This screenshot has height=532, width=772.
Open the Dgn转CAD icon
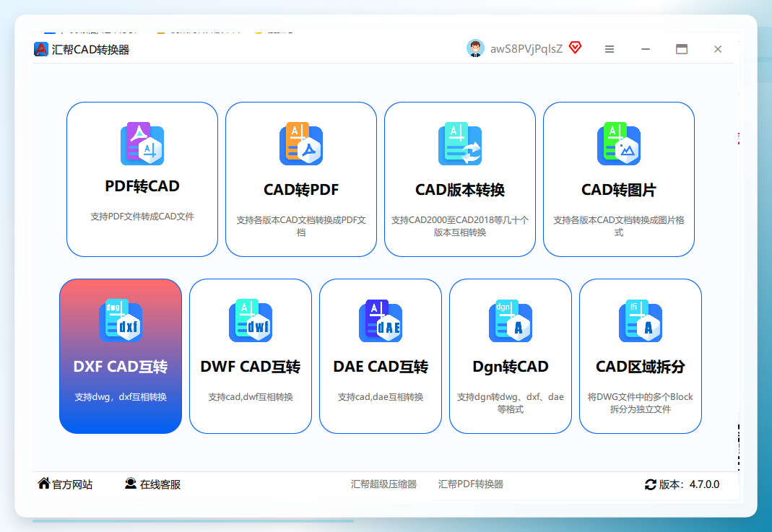[511, 321]
